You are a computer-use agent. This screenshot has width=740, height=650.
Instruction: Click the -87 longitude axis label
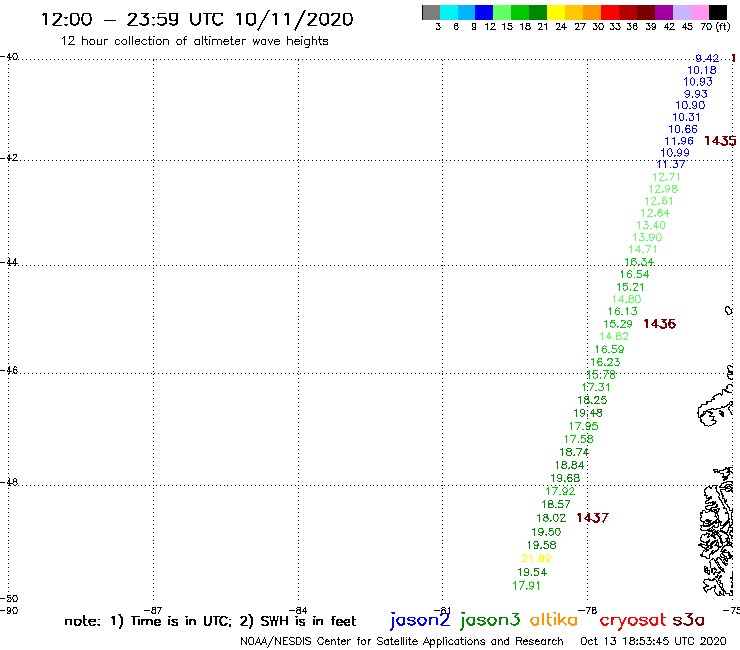pos(153,611)
